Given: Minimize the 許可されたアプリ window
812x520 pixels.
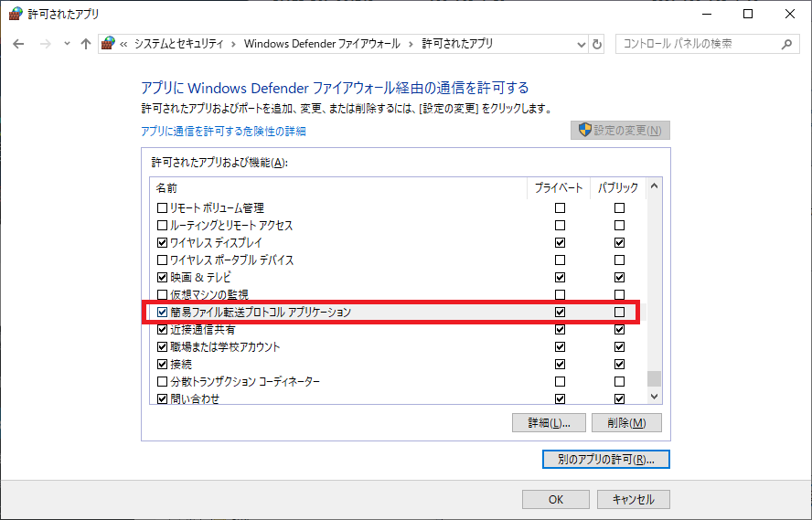Looking at the screenshot, I should 707,14.
